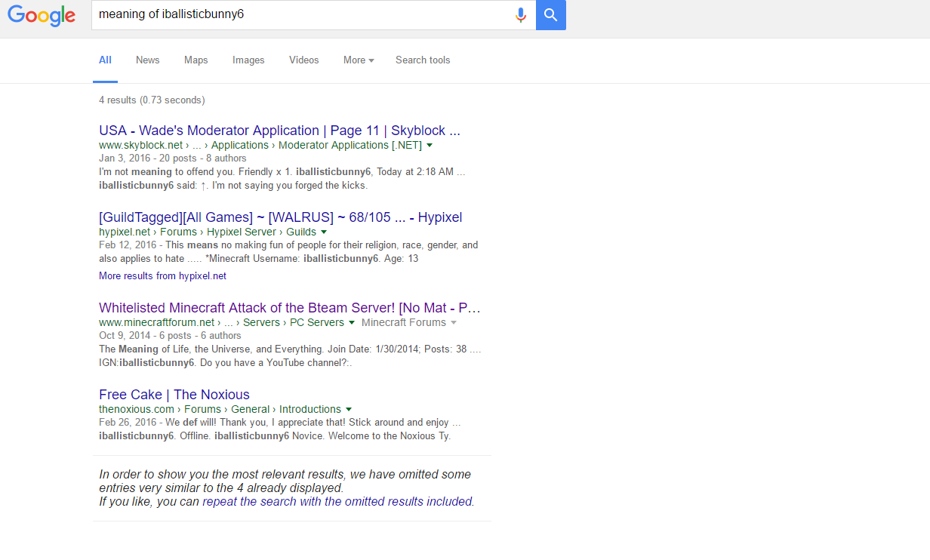Switch to the Videos tab
This screenshot has width=930, height=560.
tap(304, 60)
